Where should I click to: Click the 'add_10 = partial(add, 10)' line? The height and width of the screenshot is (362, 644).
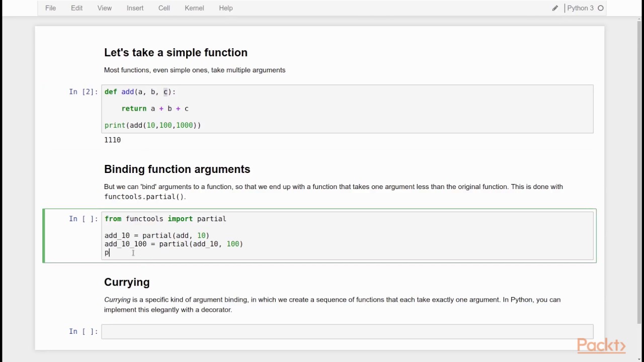click(157, 235)
